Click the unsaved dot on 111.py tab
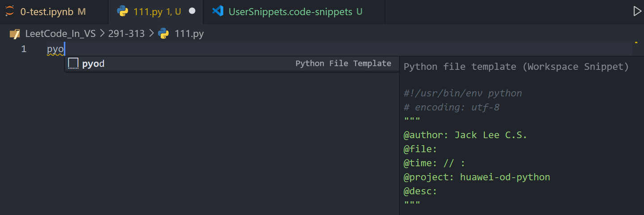The height and width of the screenshot is (215, 644). point(192,11)
